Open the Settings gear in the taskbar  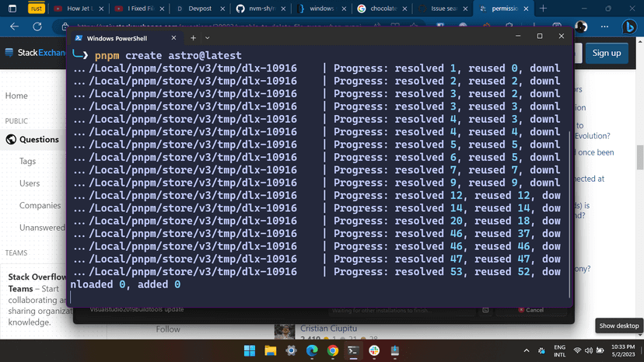tap(291, 350)
